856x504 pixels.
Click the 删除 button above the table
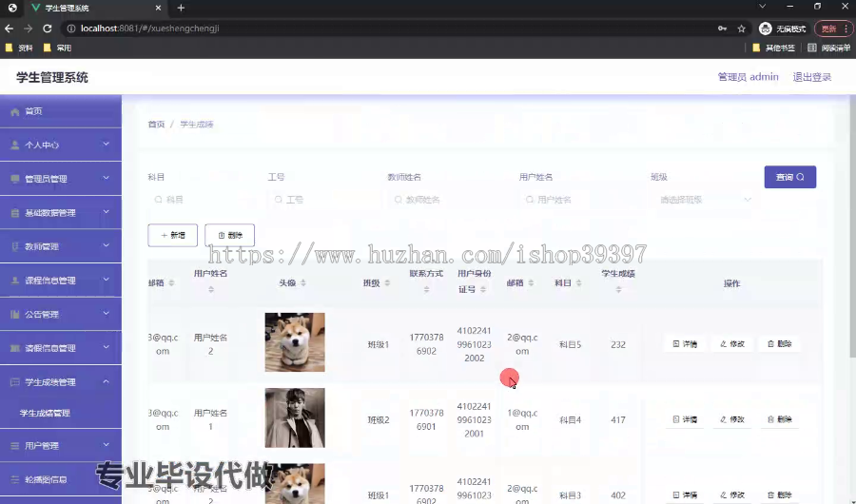tap(229, 235)
